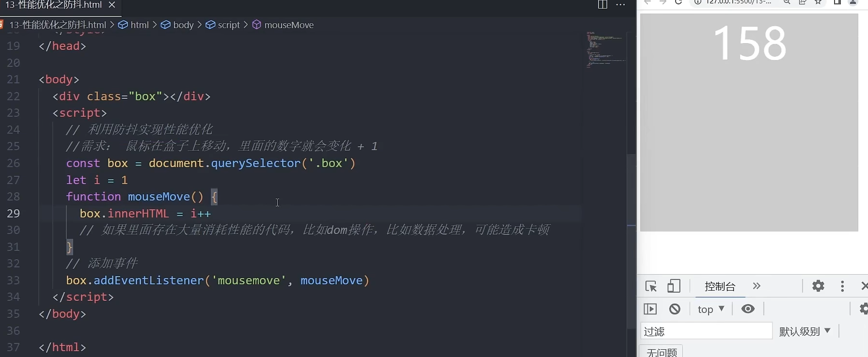
Task: Show more DevTools tabs
Action: pos(757,286)
